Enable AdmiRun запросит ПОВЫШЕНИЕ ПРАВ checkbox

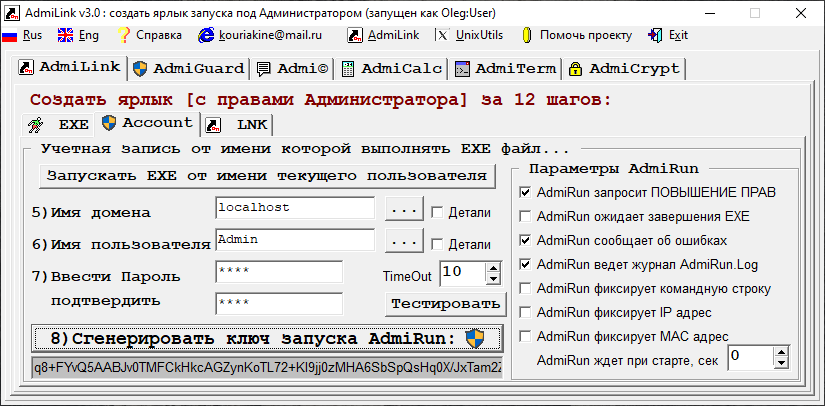pyautogui.click(x=525, y=192)
